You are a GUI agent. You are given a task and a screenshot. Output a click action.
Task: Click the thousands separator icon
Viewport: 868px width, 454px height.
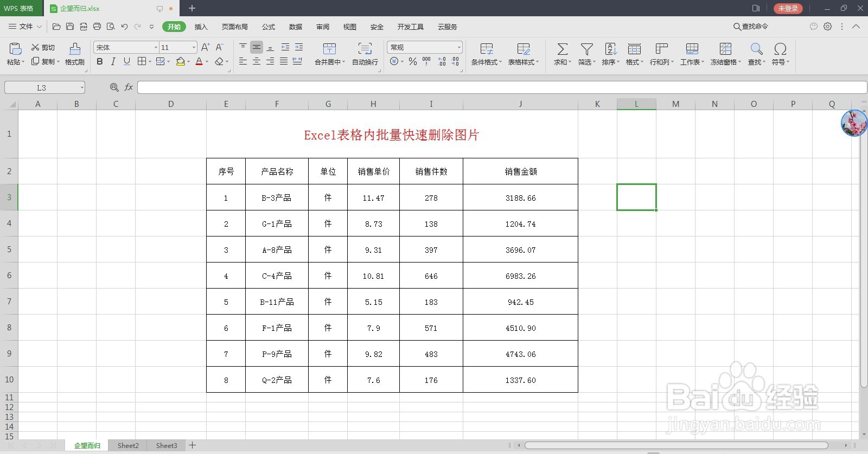[x=426, y=61]
